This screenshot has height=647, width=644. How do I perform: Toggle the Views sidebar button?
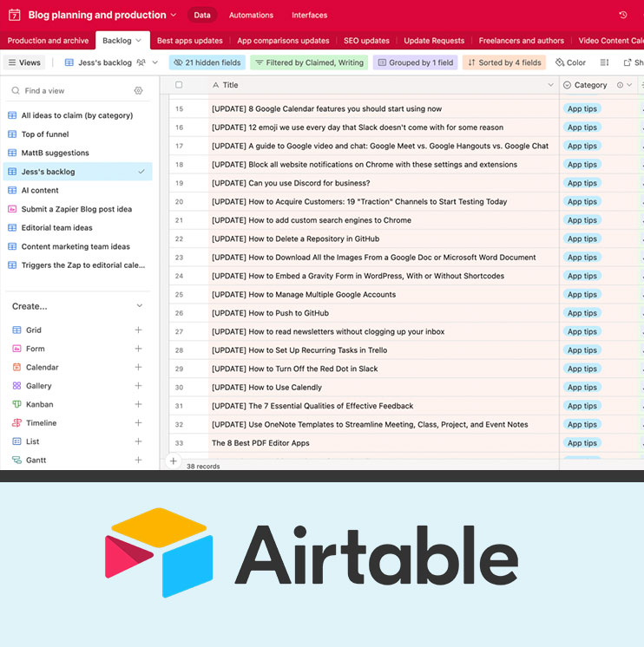coord(23,62)
